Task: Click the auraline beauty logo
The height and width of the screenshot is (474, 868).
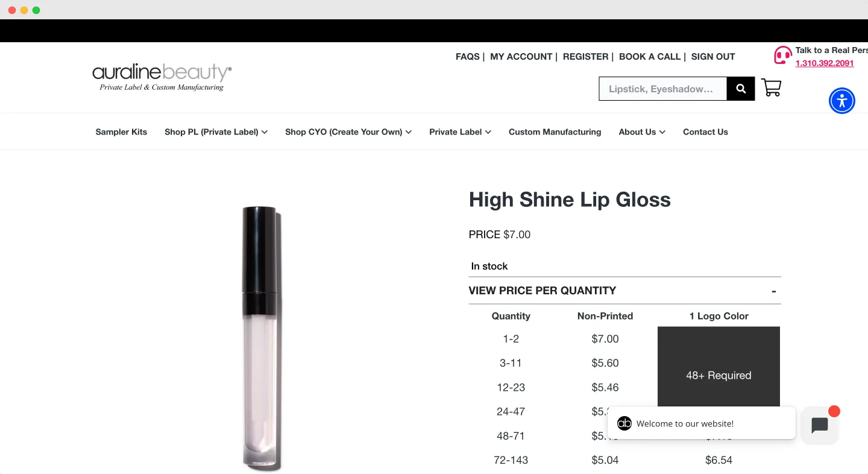Action: [162, 77]
